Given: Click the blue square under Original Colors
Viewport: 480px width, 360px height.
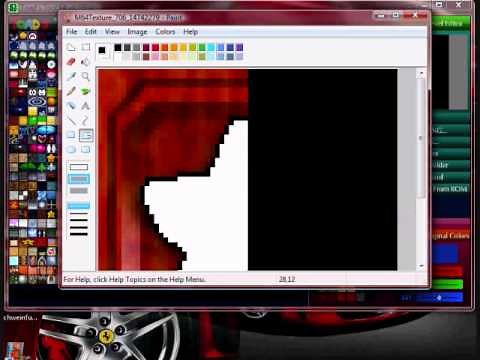Looking at the screenshot, I should pos(446,253).
